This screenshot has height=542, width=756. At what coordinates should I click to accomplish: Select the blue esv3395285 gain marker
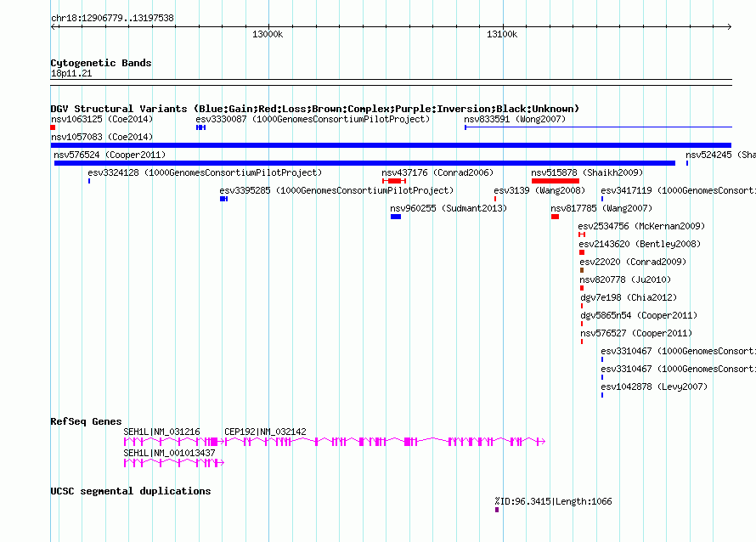coord(223,199)
